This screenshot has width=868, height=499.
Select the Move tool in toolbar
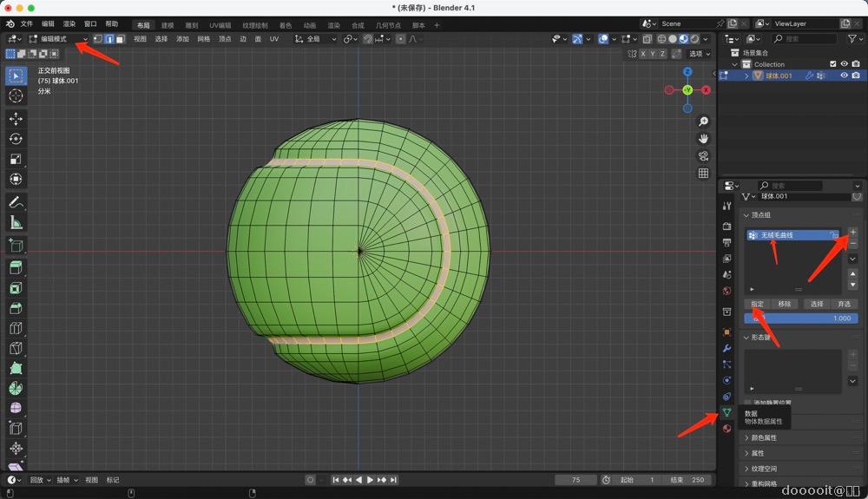coord(16,118)
